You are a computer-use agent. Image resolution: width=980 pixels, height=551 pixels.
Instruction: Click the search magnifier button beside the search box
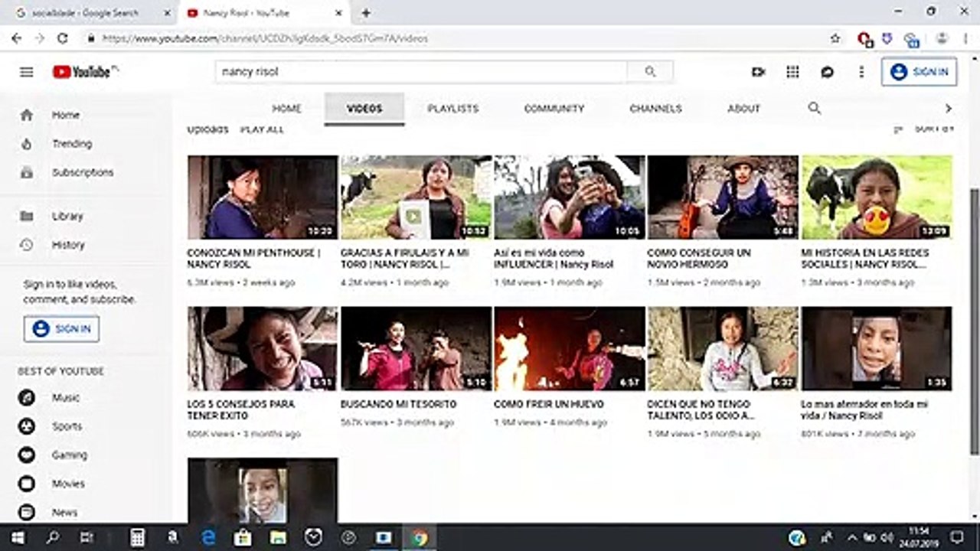[x=650, y=72]
